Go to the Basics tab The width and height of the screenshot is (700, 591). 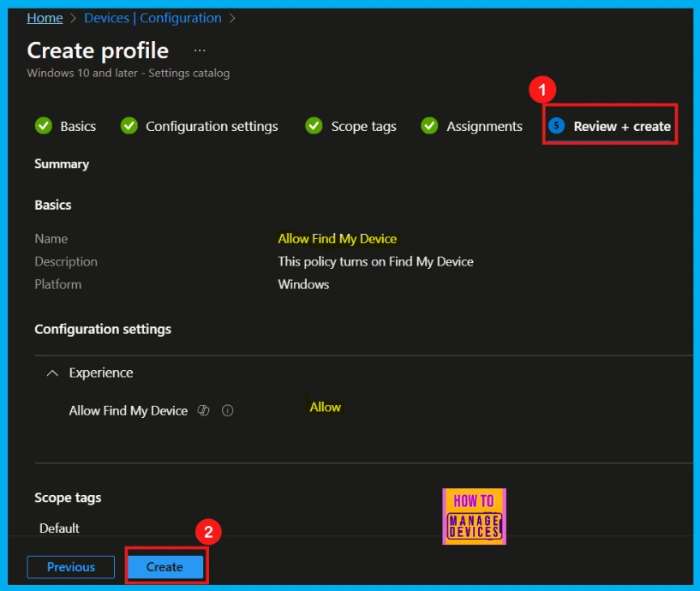coord(66,126)
